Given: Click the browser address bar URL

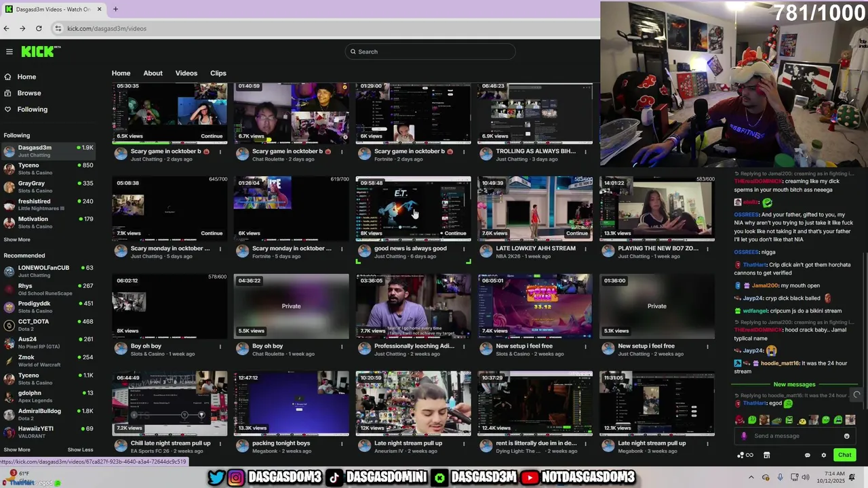Looking at the screenshot, I should [x=107, y=28].
